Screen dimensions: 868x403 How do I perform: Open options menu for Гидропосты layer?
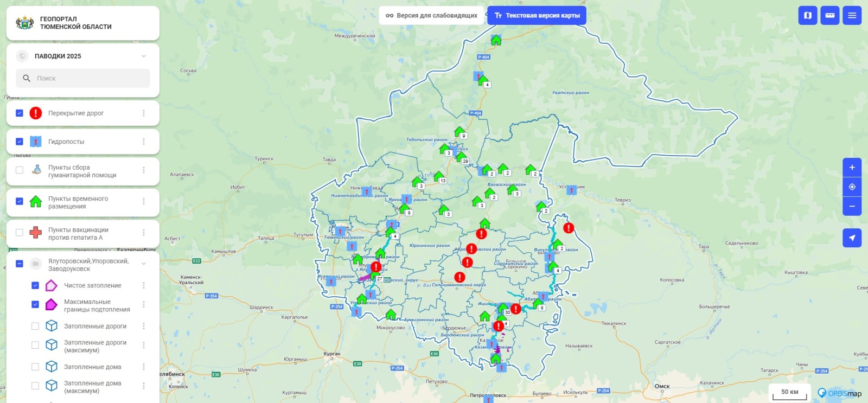click(x=144, y=142)
